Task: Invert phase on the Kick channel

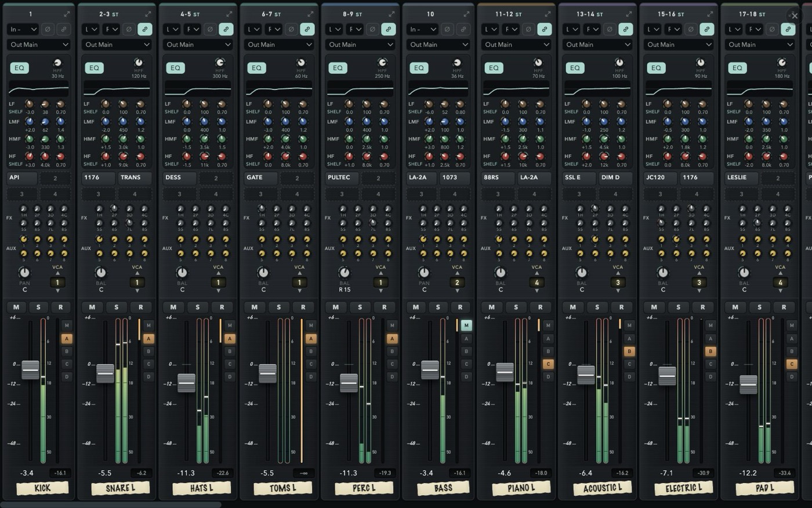Action: [48, 29]
